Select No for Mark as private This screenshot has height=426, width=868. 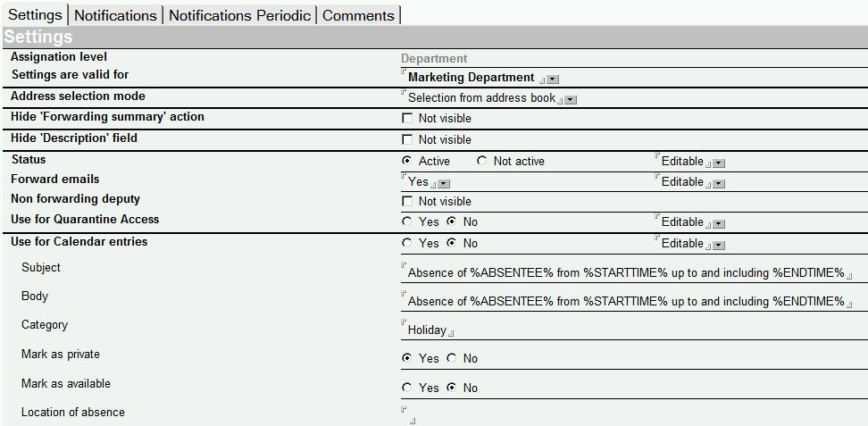tap(452, 358)
